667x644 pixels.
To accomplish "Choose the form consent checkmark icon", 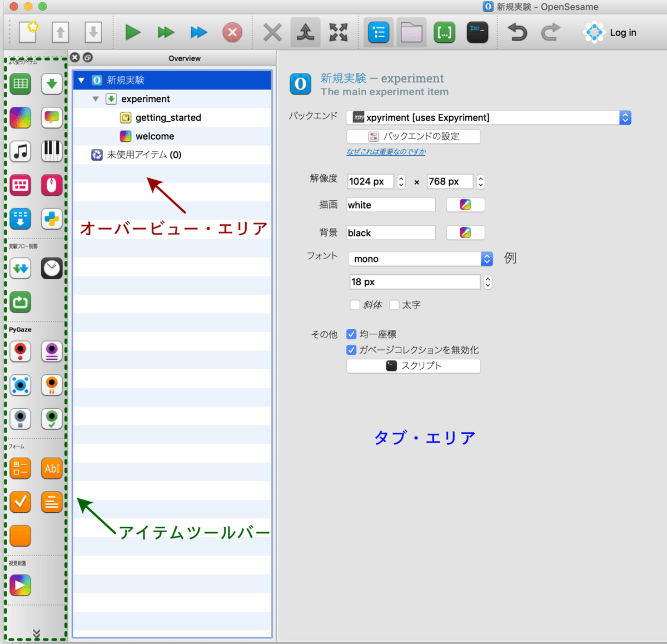I will point(21,502).
